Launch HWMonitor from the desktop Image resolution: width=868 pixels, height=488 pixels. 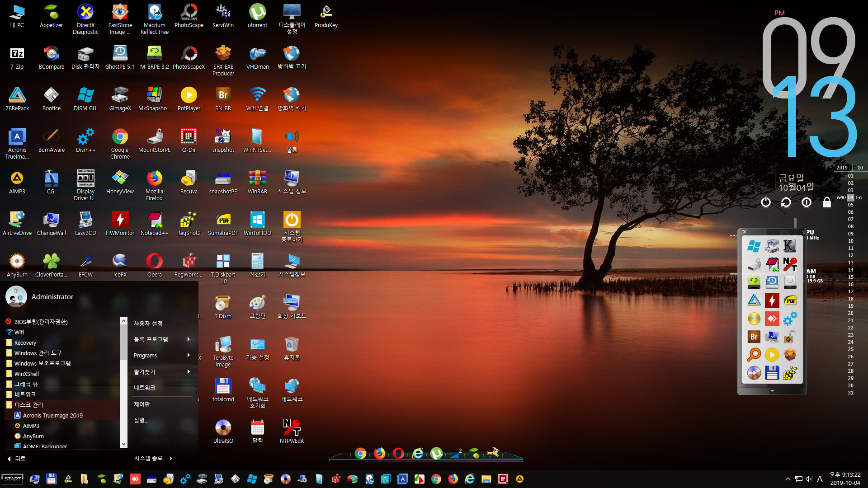(120, 224)
